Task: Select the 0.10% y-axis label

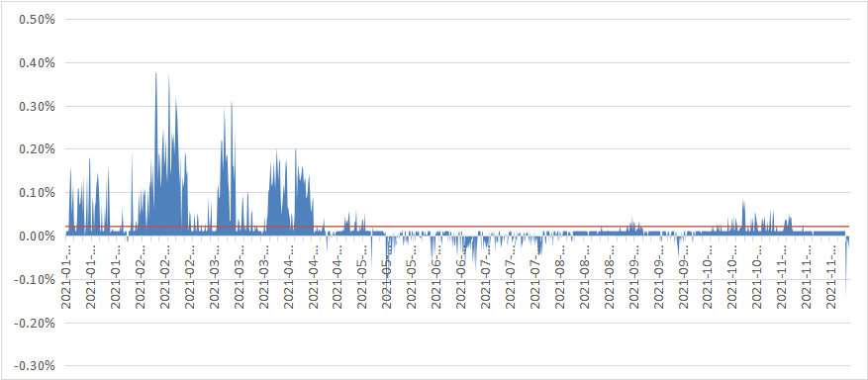Action: click(x=37, y=193)
